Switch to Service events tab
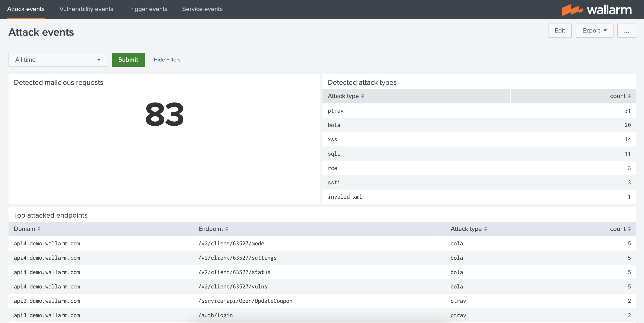This screenshot has width=644, height=323. (202, 9)
